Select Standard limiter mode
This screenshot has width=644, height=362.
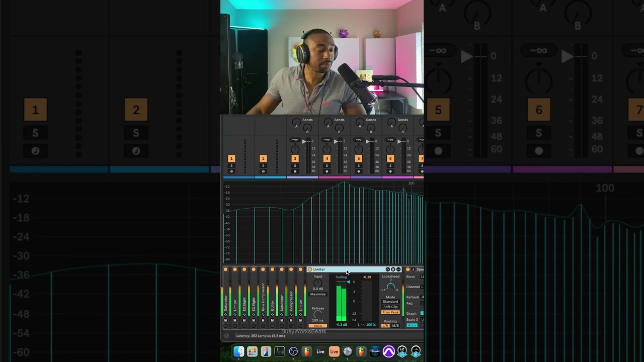click(390, 302)
